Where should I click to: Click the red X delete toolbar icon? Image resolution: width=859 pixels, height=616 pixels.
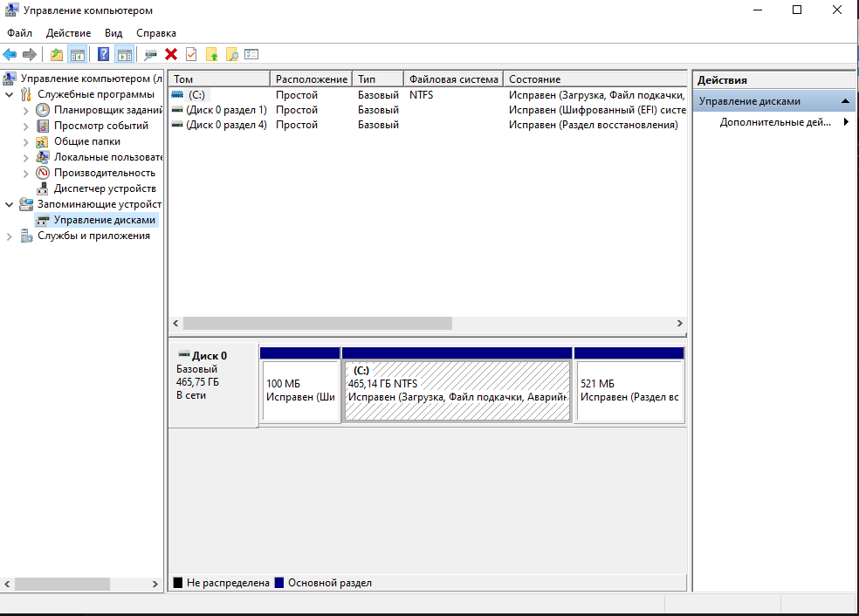click(x=171, y=54)
